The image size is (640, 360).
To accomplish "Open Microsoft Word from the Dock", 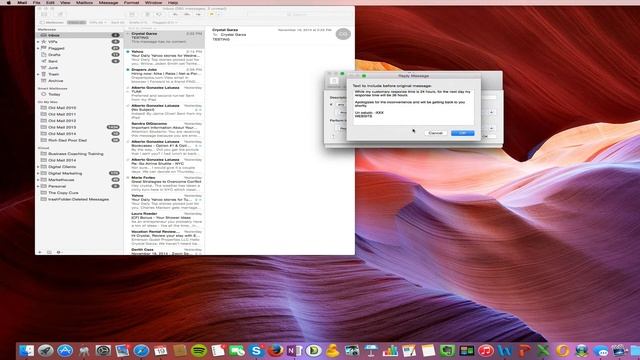I will tap(505, 351).
